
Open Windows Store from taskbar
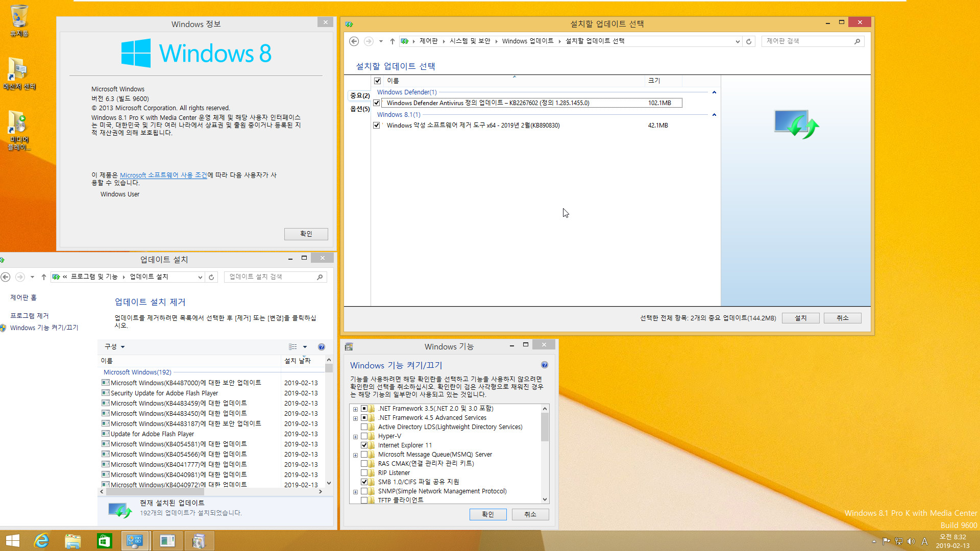coord(105,541)
